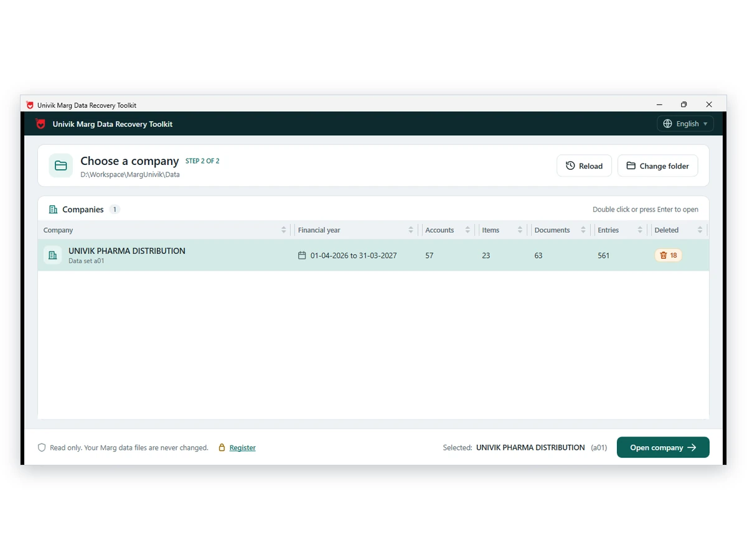This screenshot has height=560, width=747.
Task: Click the globe language icon
Action: [x=667, y=124]
